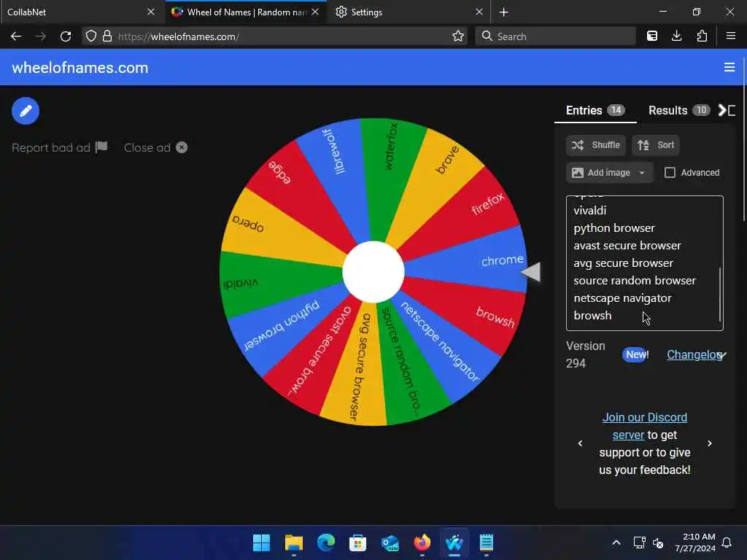Viewport: 747px width, 560px height.
Task: Open the Pocket save icon in toolbar
Action: [x=652, y=36]
